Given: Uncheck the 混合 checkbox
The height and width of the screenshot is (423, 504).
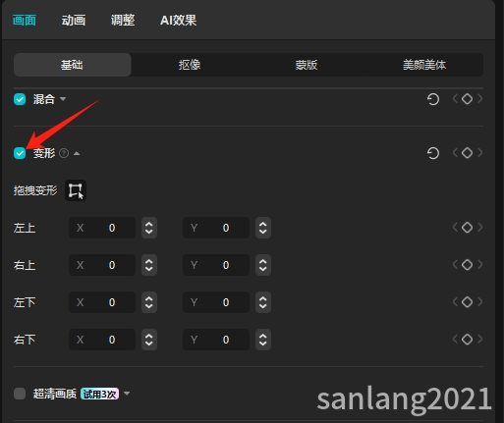Looking at the screenshot, I should pyautogui.click(x=20, y=99).
